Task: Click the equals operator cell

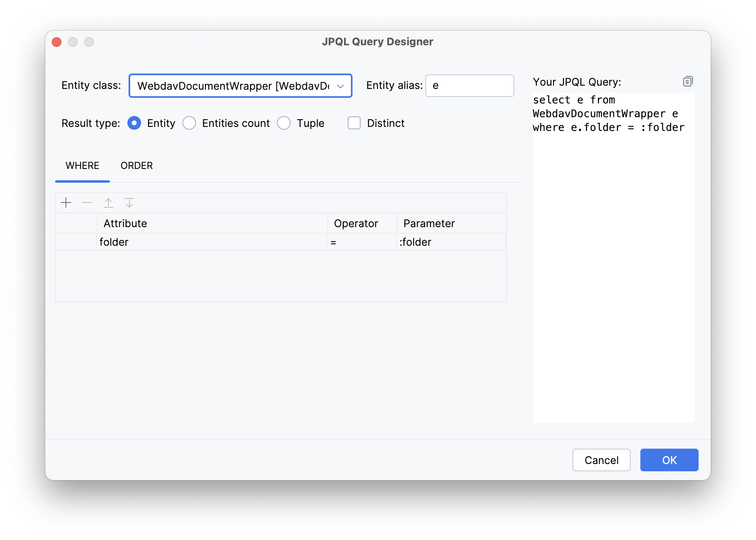Action: tap(361, 242)
